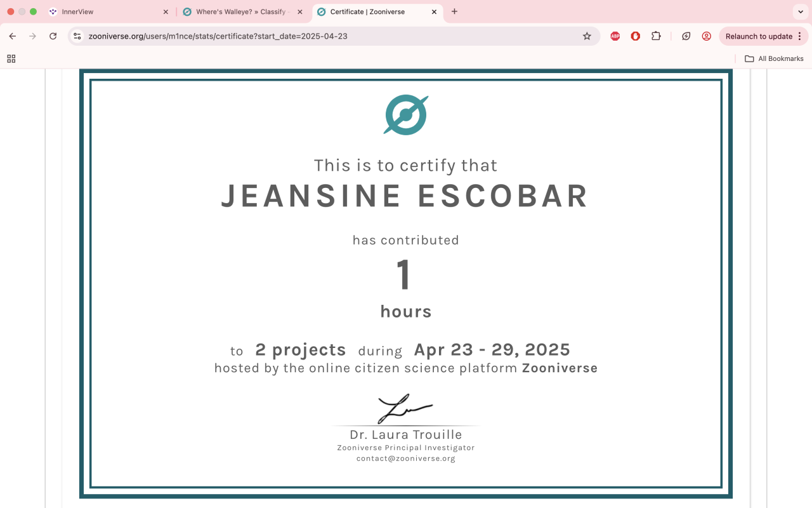Open the All Bookmarks folder
The image size is (812, 508).
(774, 58)
